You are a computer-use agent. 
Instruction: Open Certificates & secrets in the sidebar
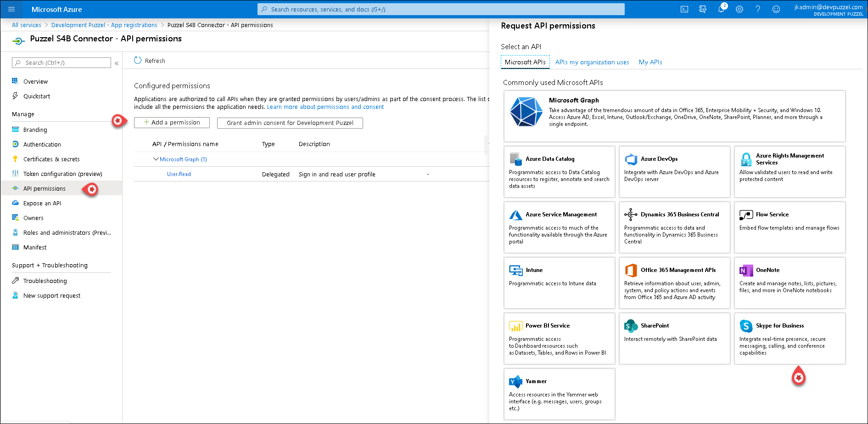[51, 159]
